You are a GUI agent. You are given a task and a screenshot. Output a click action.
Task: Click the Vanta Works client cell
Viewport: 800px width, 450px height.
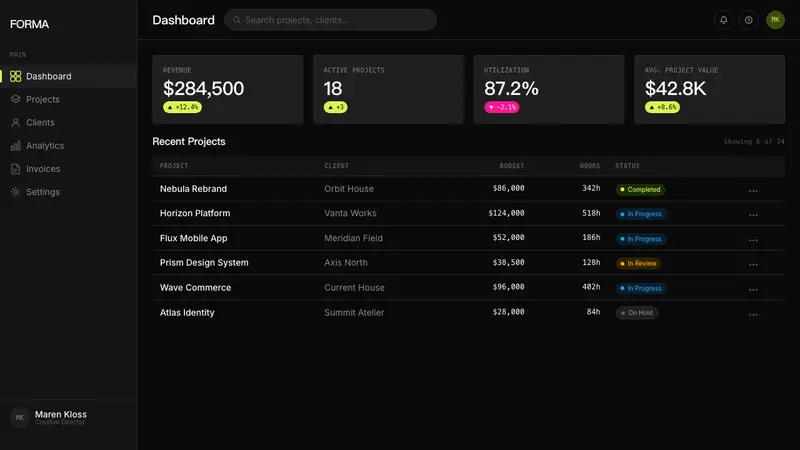point(350,213)
